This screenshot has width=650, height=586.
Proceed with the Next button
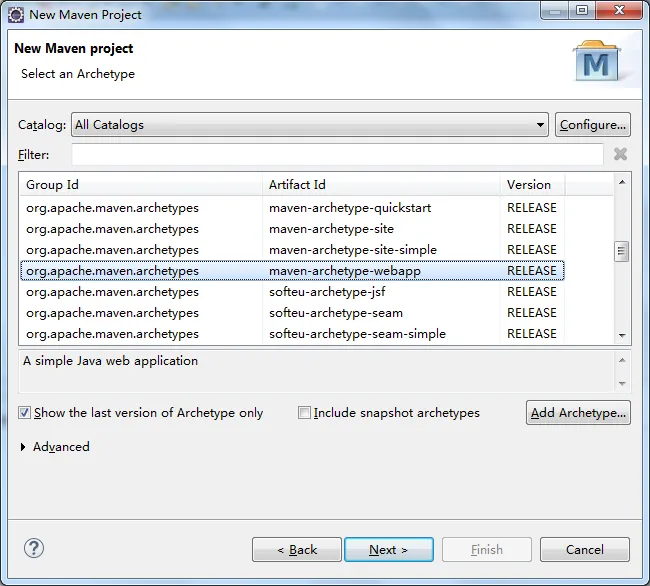point(389,550)
